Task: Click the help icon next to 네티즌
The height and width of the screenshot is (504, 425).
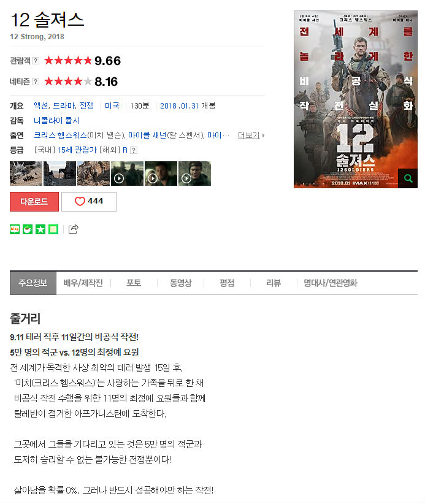Action: click(36, 82)
